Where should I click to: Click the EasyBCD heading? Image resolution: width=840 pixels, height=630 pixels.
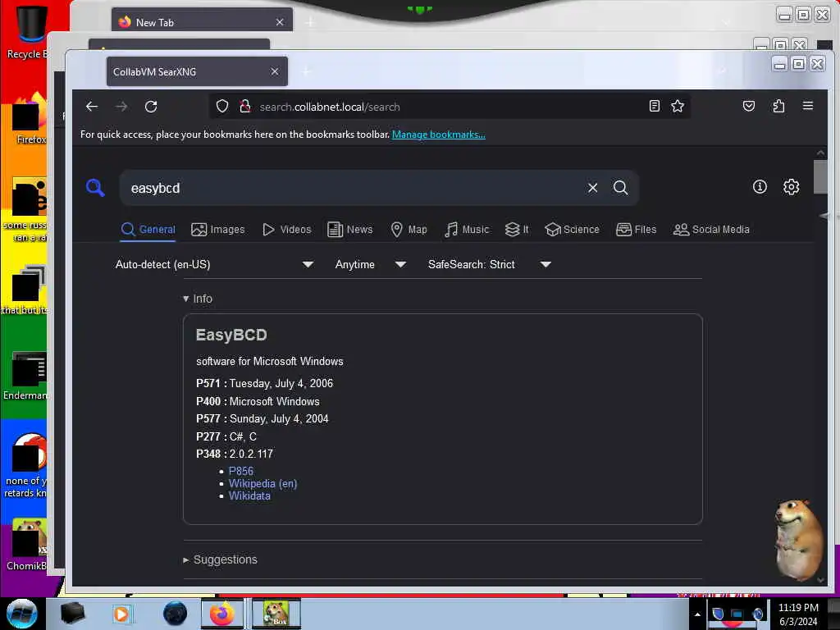click(231, 335)
